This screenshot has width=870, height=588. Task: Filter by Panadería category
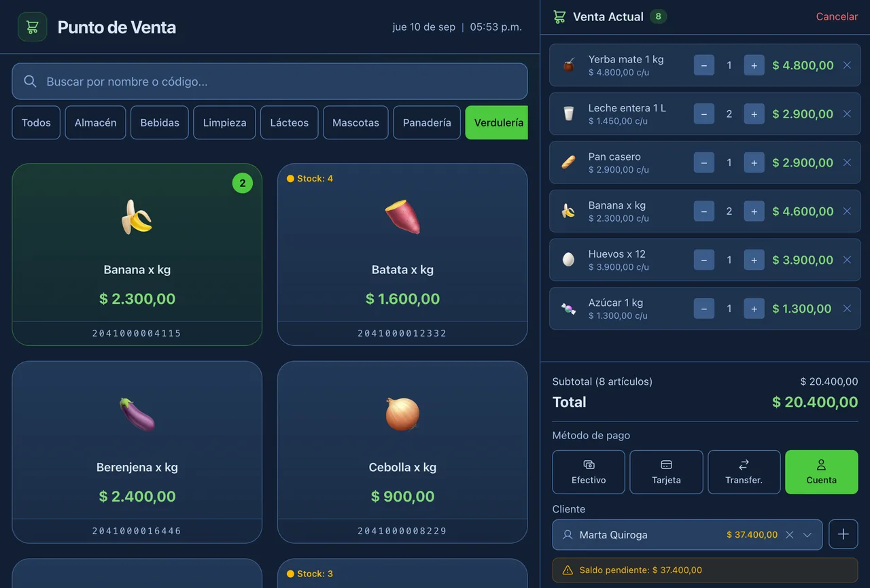click(427, 122)
